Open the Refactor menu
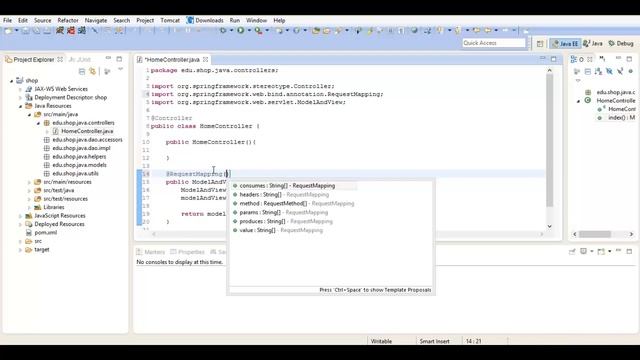The height and width of the screenshot is (360, 640). pos(68,20)
